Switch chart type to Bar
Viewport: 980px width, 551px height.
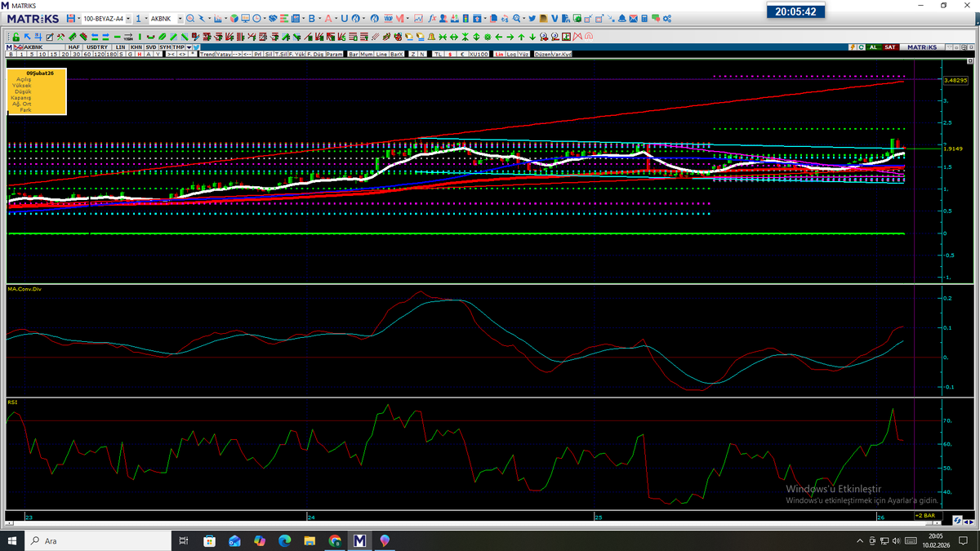354,54
